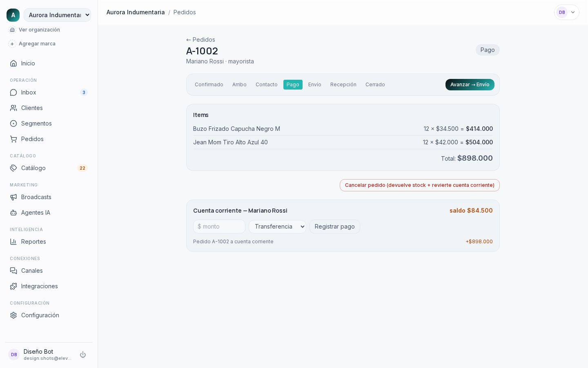Open Integraciones page
This screenshot has width=588, height=368.
pos(49,286)
